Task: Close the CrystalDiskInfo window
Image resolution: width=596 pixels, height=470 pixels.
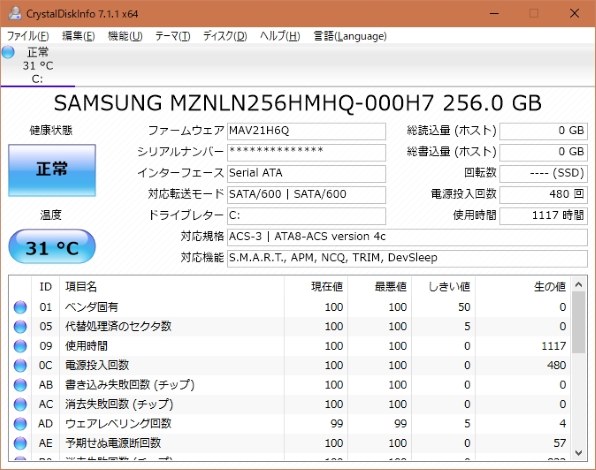Action: tap(574, 13)
